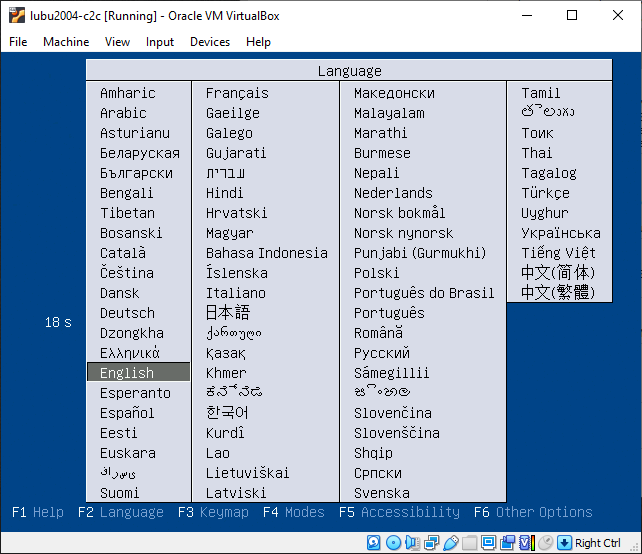Click the Right Ctrl host key indicator
The height and width of the screenshot is (554, 642).
(x=597, y=543)
